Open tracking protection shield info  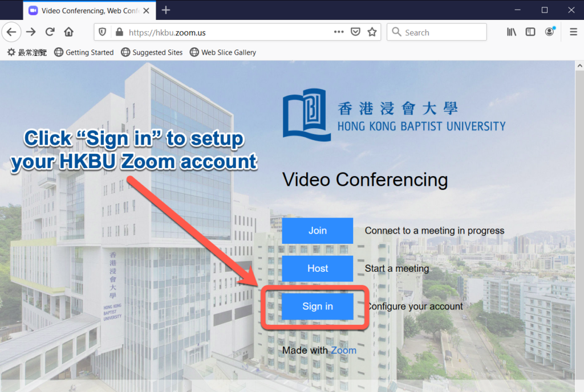(103, 32)
